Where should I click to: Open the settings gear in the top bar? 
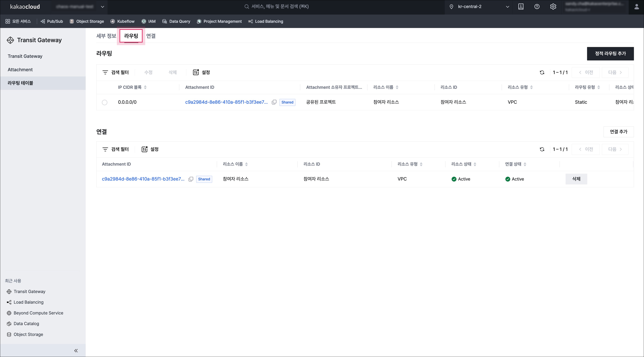coord(553,7)
